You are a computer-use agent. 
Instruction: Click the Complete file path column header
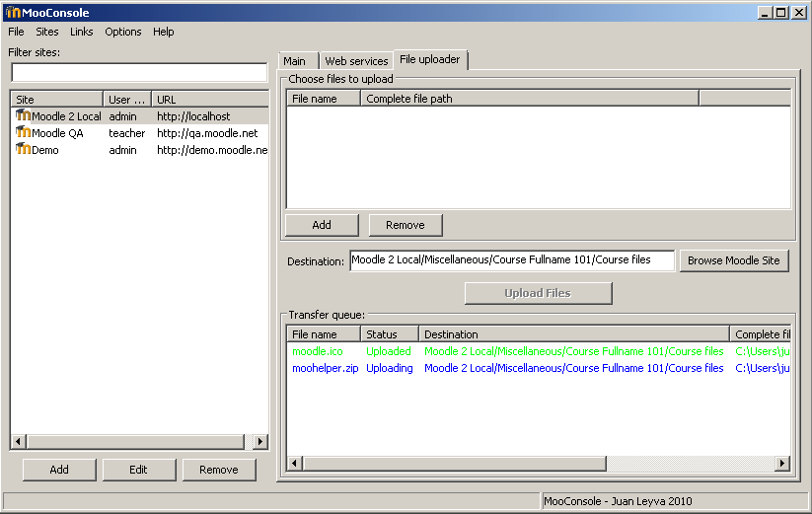pos(529,99)
